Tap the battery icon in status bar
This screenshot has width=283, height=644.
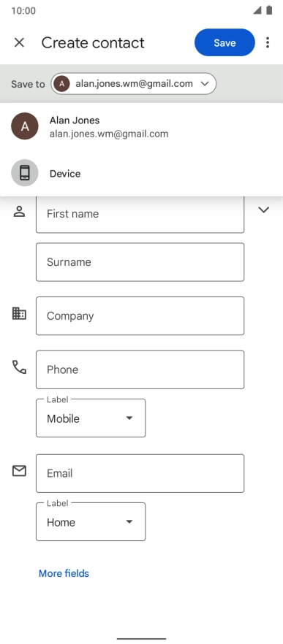[269, 10]
